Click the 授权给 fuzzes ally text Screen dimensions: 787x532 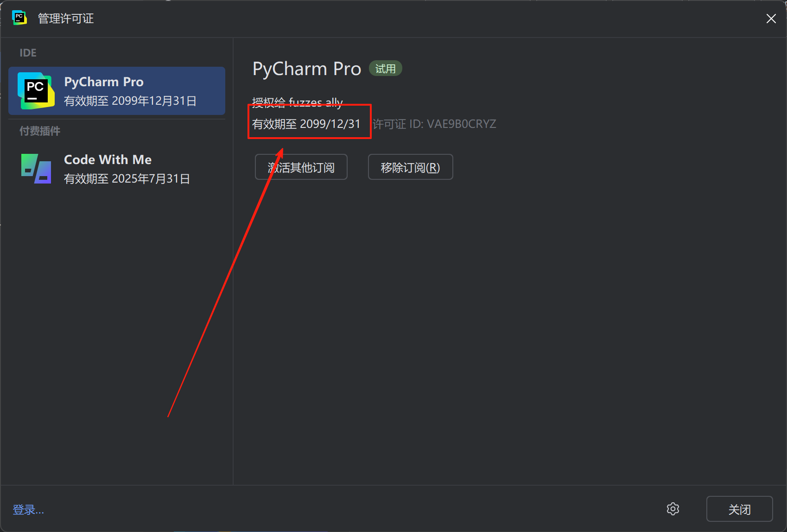tap(298, 102)
